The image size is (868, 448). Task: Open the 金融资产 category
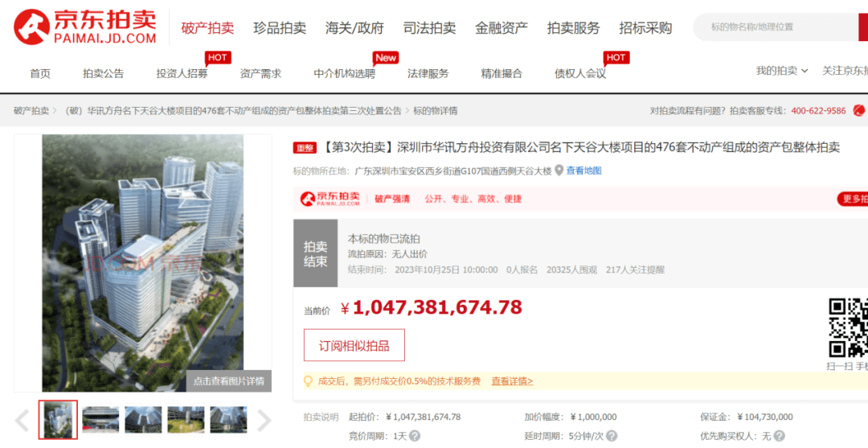tap(502, 27)
